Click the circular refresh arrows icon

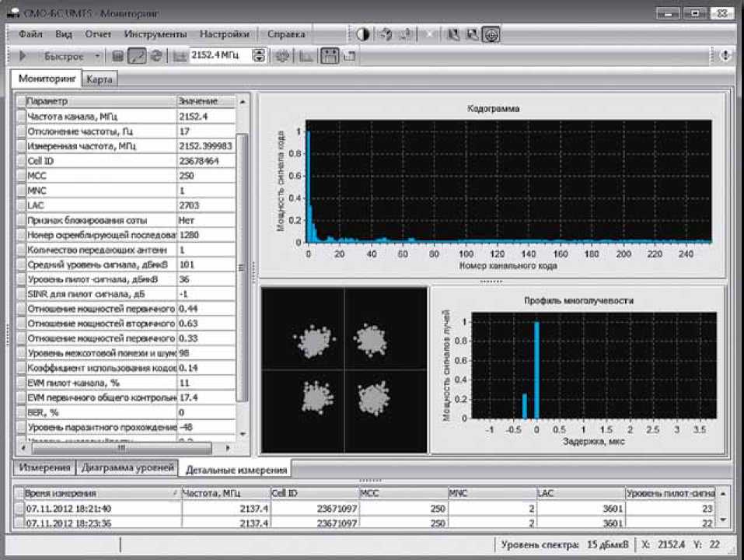[156, 56]
